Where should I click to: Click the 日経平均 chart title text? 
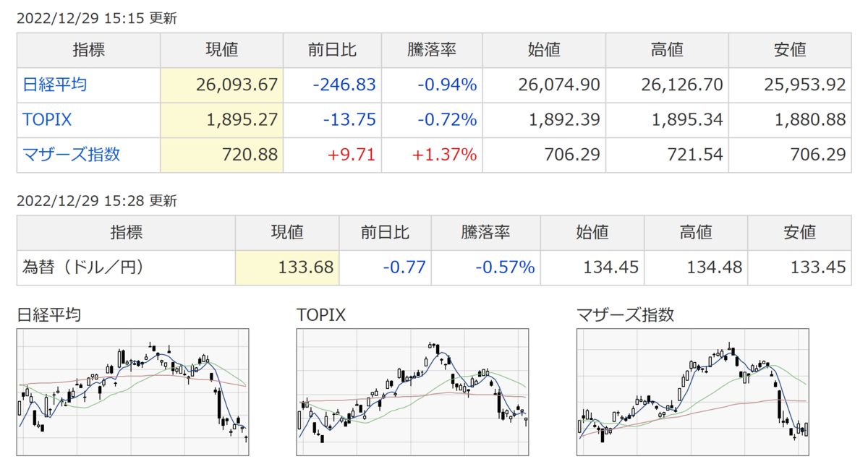[48, 315]
